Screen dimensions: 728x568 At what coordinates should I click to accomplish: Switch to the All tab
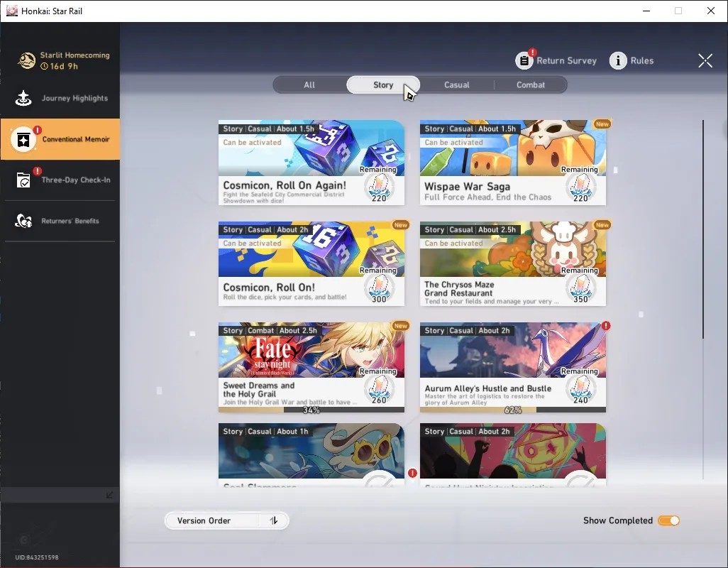coord(309,85)
